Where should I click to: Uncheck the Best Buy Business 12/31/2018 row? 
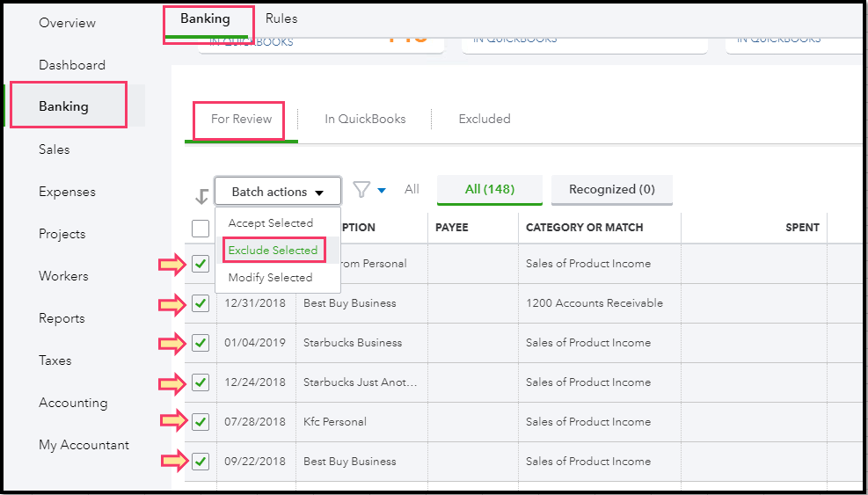[x=201, y=303]
